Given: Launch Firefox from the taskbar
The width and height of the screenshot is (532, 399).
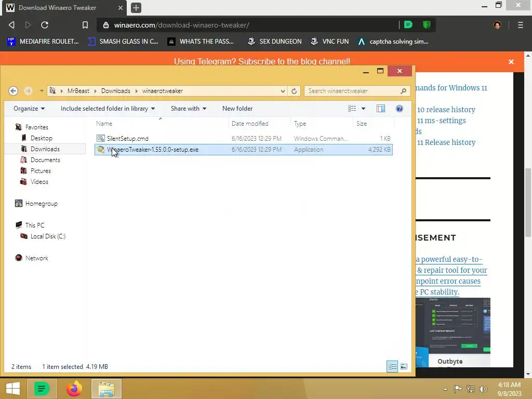Looking at the screenshot, I should pos(74,389).
